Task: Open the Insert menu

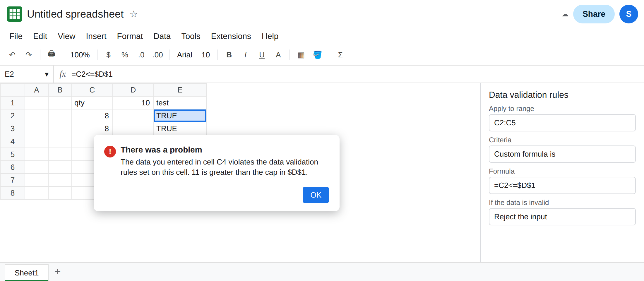Action: (x=96, y=36)
